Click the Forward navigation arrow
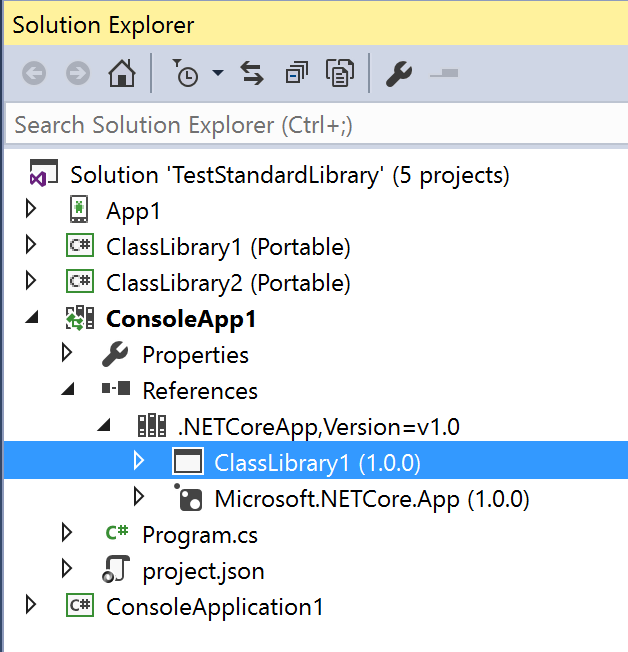 78,74
